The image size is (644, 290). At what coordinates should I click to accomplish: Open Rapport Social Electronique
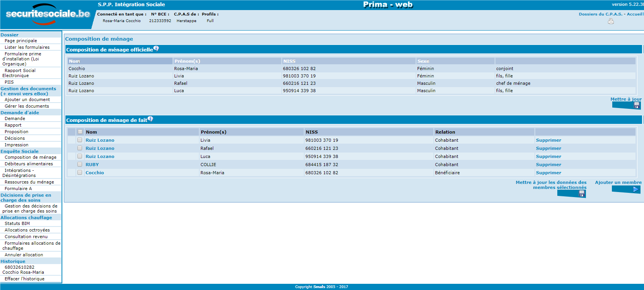(x=19, y=73)
